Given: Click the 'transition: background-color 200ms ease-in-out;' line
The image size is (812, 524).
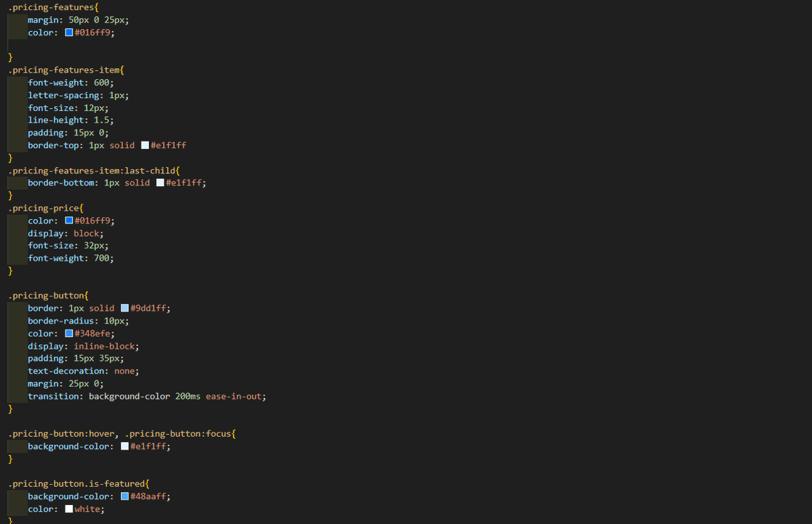Looking at the screenshot, I should [x=147, y=396].
